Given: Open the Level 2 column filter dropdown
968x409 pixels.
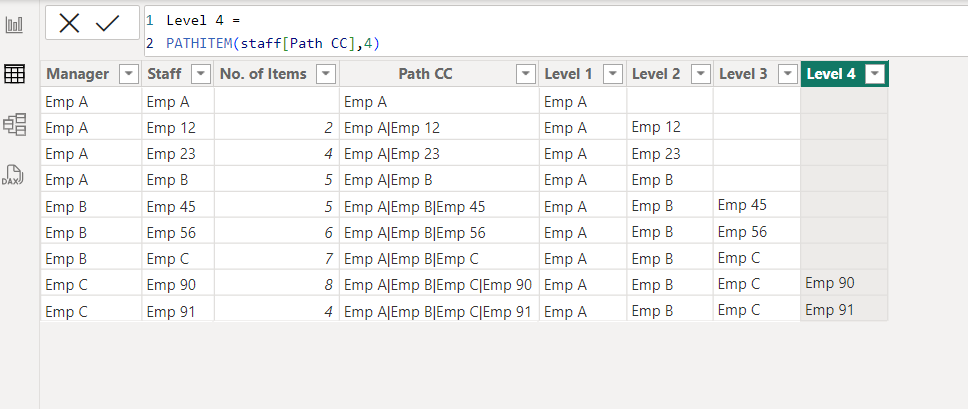Looking at the screenshot, I should pos(700,74).
